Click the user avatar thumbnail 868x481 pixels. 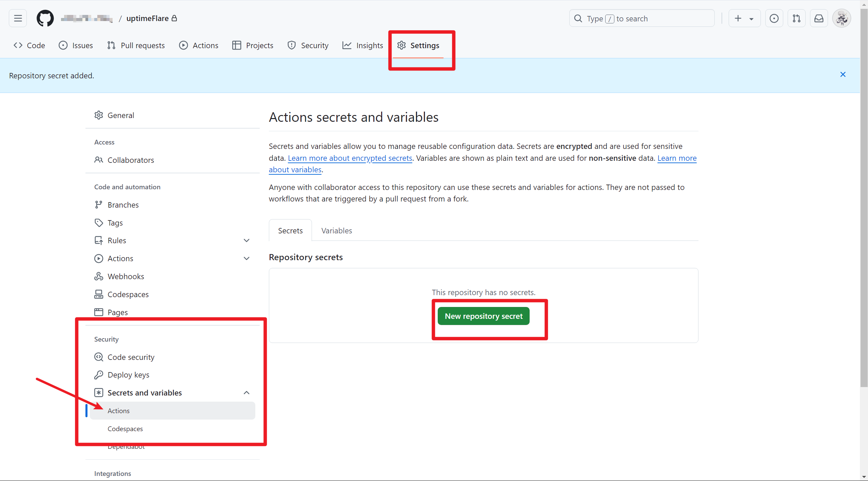pyautogui.click(x=842, y=18)
